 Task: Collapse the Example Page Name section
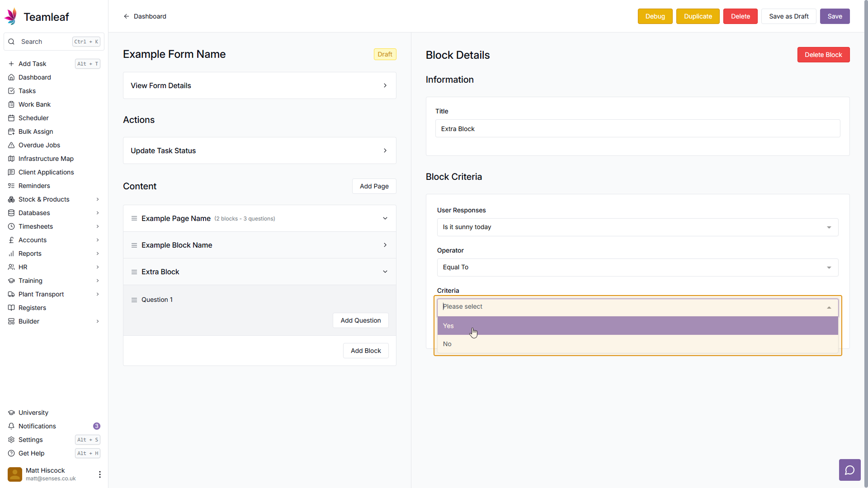385,219
